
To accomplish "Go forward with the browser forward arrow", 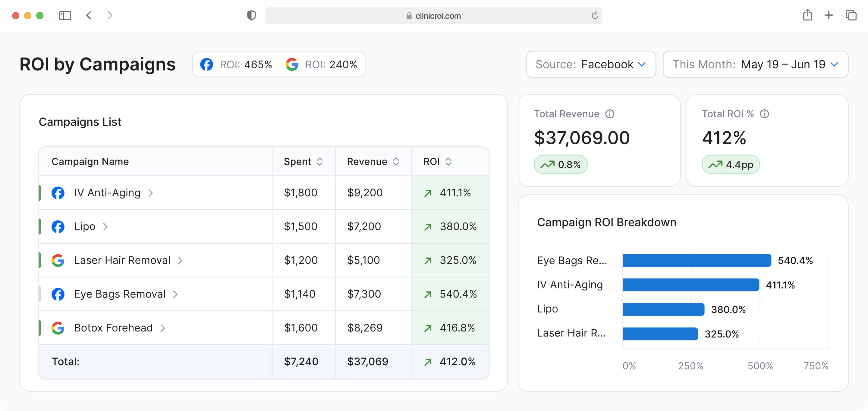I will point(109,15).
